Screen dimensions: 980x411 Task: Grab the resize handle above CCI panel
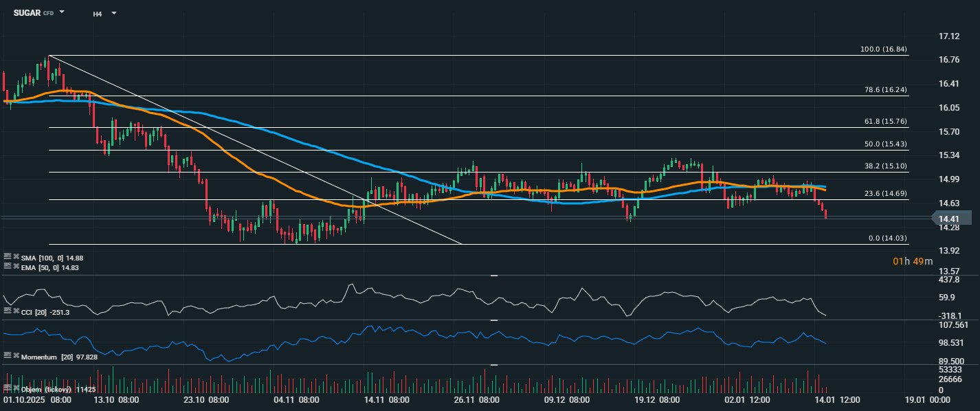pyautogui.click(x=493, y=276)
